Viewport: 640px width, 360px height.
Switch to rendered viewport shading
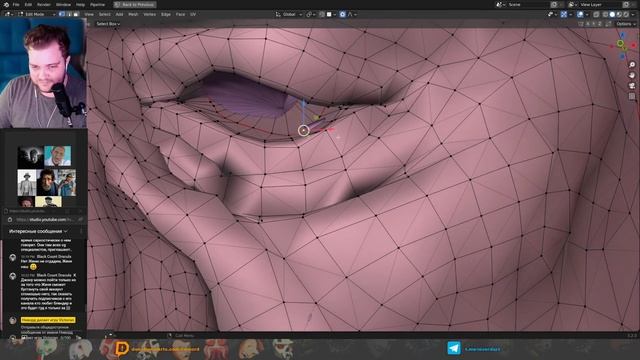click(x=626, y=14)
